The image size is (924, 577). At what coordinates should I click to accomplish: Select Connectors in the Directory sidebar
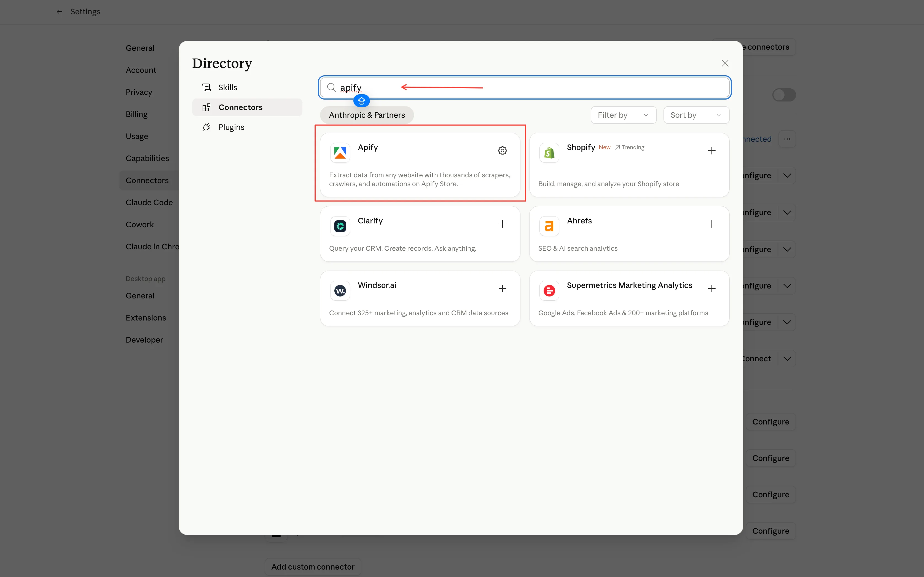pos(247,107)
